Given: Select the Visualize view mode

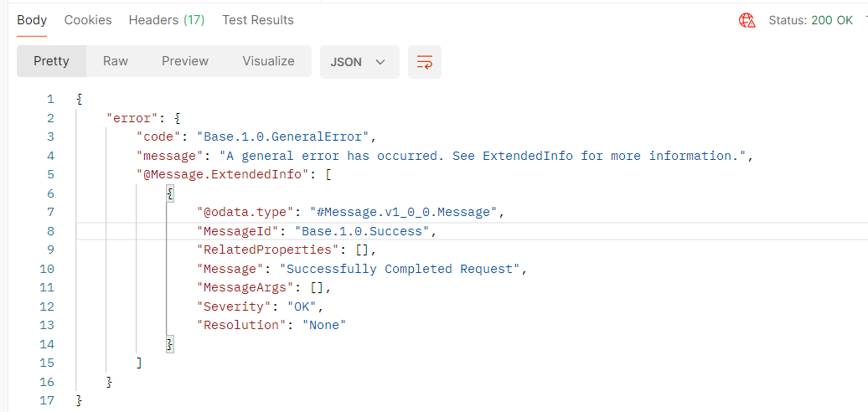Looking at the screenshot, I should (x=268, y=61).
